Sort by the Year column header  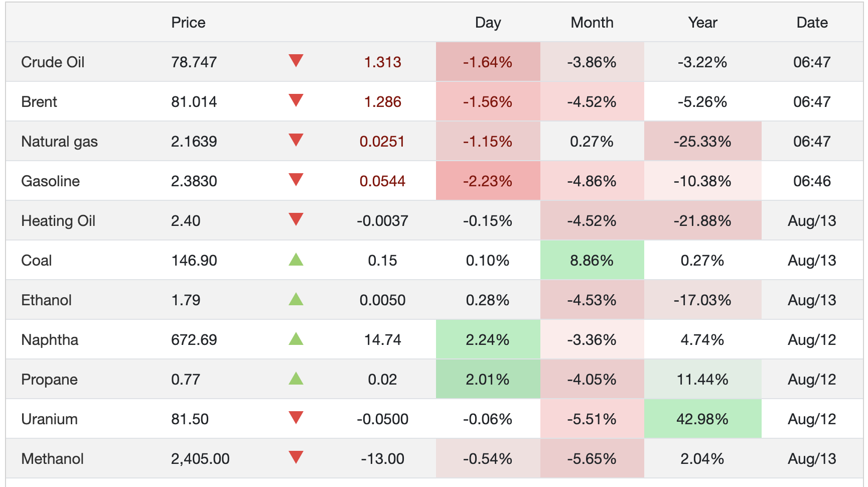pos(702,23)
